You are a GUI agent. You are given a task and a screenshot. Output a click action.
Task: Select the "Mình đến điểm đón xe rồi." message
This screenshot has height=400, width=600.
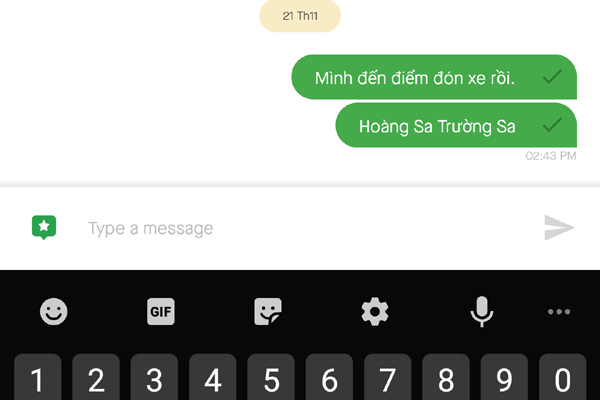(434, 77)
